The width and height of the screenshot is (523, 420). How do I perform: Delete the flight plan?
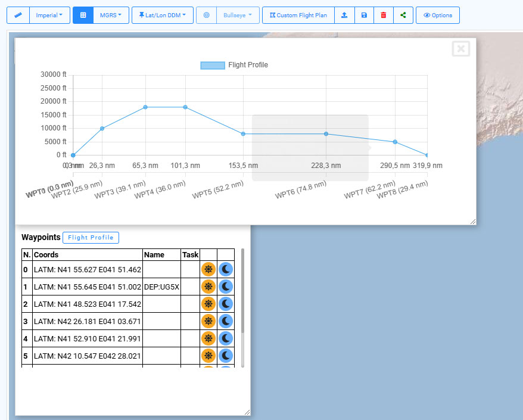(384, 15)
